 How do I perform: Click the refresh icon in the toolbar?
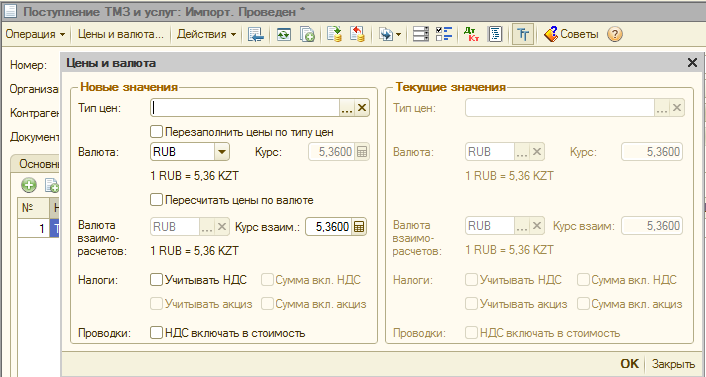pyautogui.click(x=284, y=34)
